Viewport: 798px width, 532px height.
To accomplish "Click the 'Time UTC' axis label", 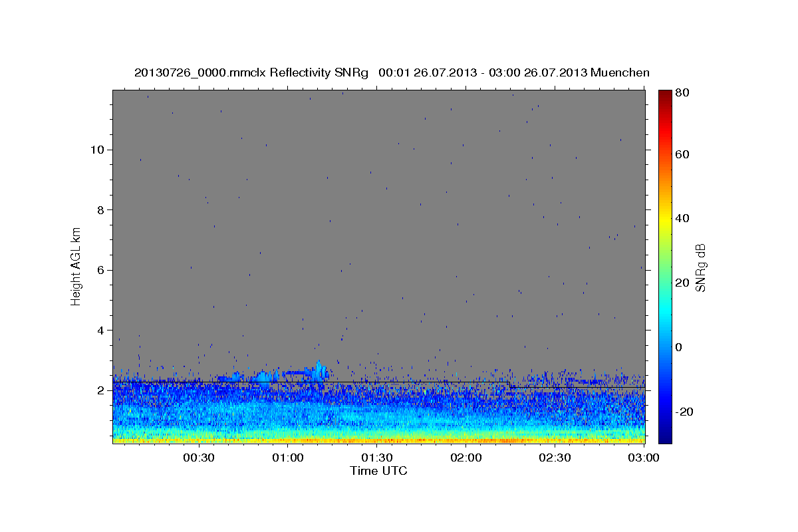I will (378, 471).
